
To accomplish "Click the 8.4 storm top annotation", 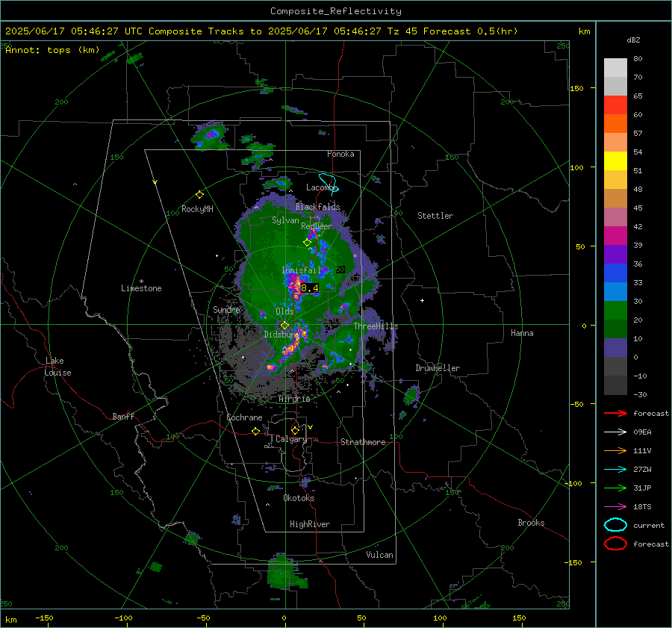I will (309, 288).
